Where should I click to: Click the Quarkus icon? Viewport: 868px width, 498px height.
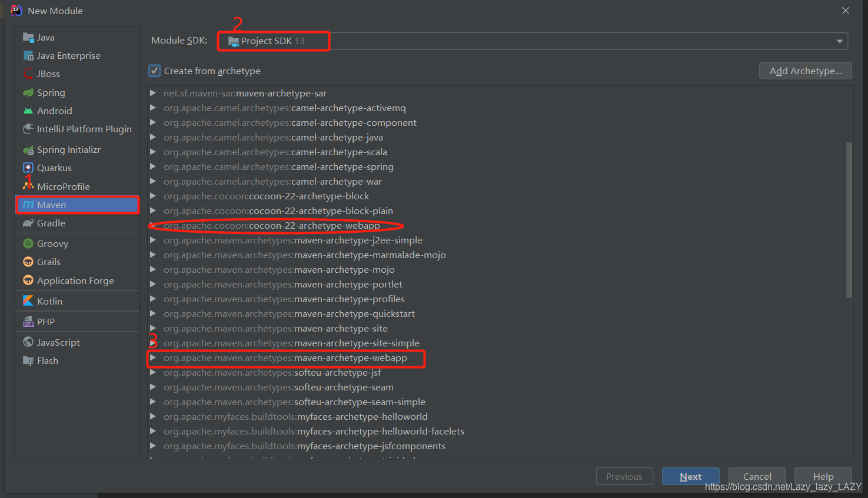pyautogui.click(x=28, y=168)
